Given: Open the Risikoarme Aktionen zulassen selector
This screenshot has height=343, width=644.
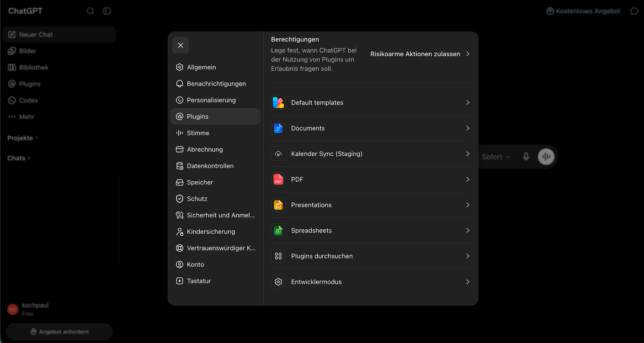Looking at the screenshot, I should tap(420, 54).
